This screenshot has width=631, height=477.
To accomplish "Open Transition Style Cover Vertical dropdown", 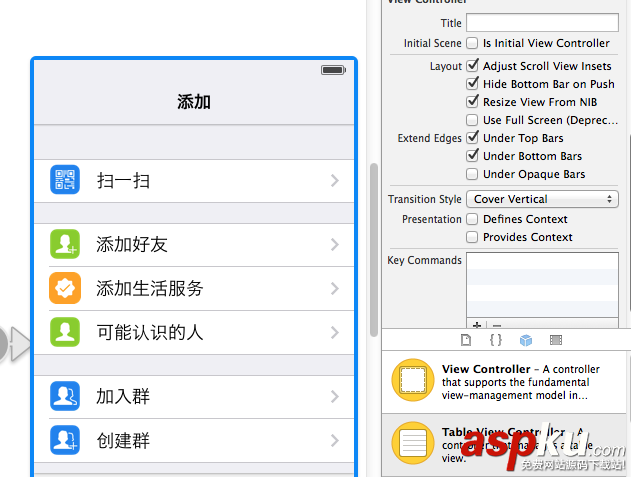I will (542, 199).
